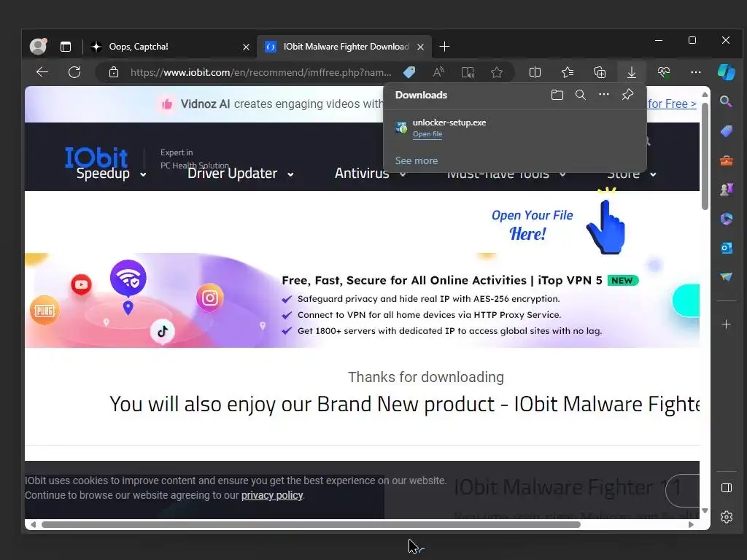Open more options in Downloads panel
The width and height of the screenshot is (747, 560).
tap(603, 94)
